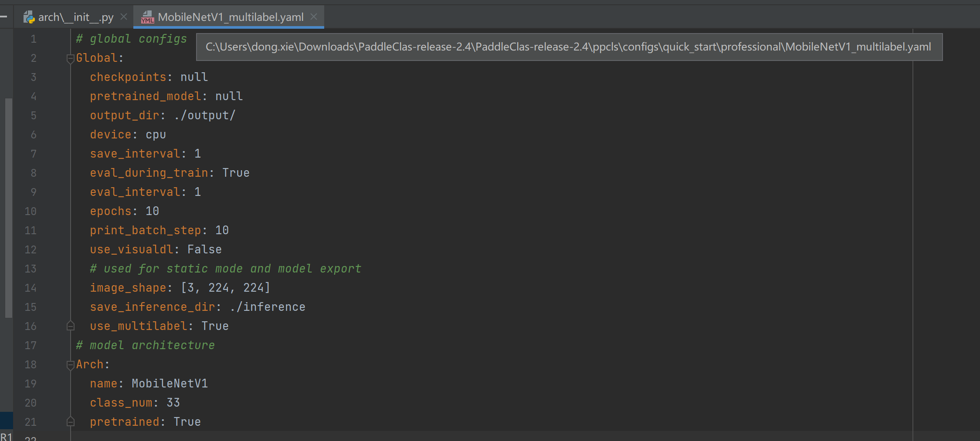
Task: Click 'class_num: 33' line
Action: point(135,403)
